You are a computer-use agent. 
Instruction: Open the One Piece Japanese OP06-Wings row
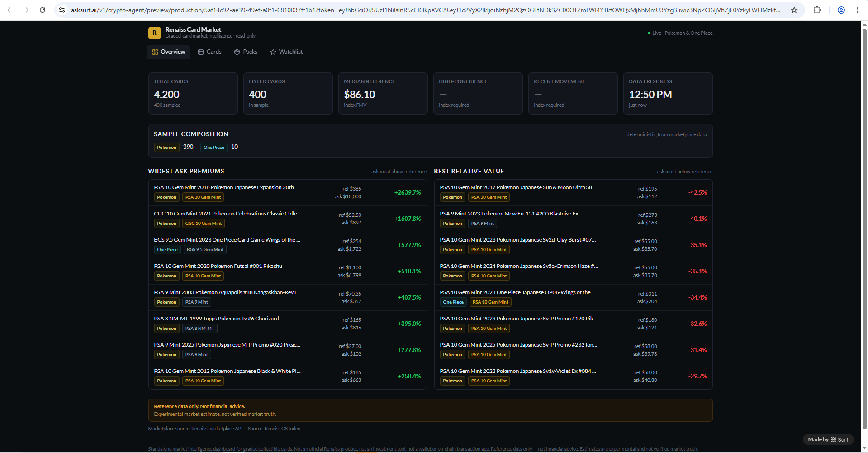574,297
